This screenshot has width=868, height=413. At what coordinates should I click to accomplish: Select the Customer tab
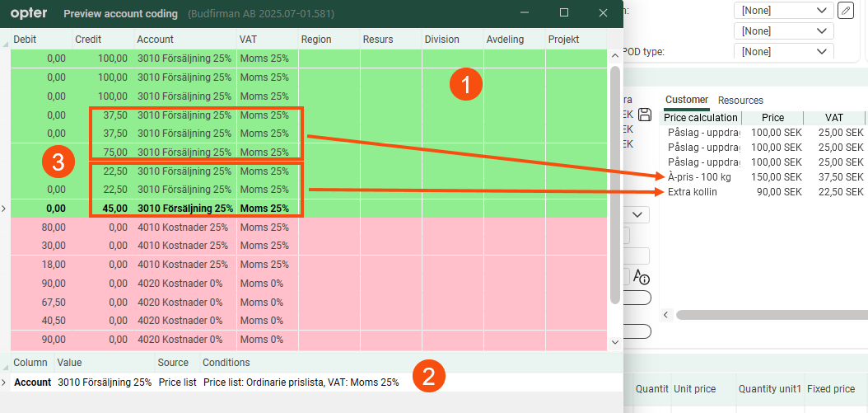(x=687, y=100)
